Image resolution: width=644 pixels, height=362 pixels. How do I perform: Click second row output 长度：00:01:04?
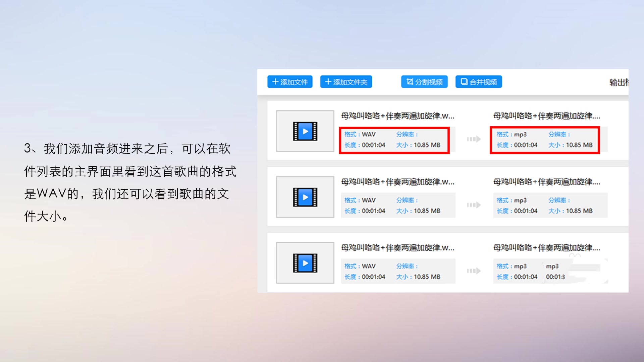pos(517,211)
